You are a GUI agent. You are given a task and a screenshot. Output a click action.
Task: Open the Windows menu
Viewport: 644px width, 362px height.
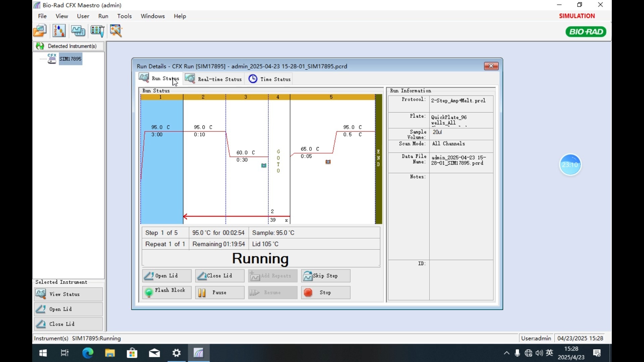pyautogui.click(x=153, y=16)
